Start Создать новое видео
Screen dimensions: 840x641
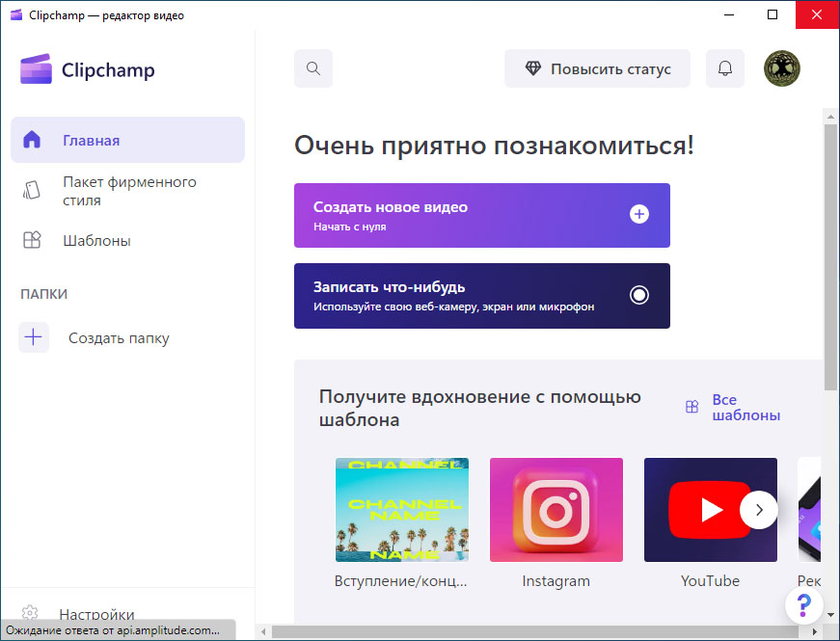[x=481, y=215]
